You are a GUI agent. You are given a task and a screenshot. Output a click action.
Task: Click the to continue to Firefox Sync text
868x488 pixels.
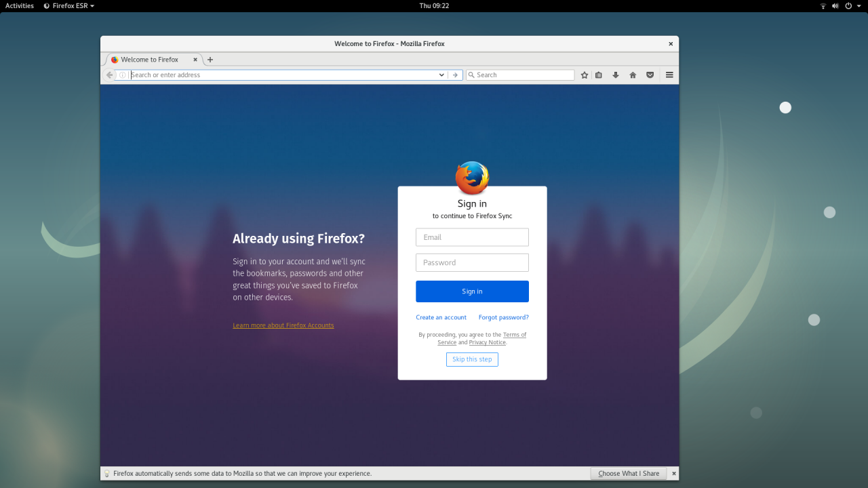tap(472, 216)
